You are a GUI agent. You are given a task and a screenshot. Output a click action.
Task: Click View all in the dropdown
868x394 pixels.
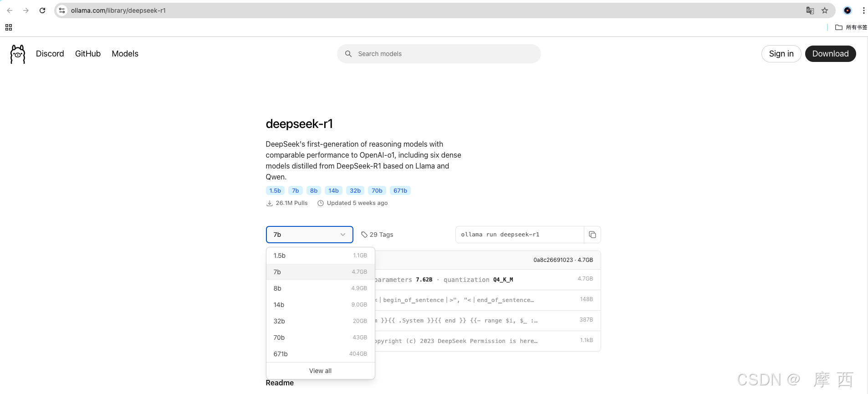point(320,371)
